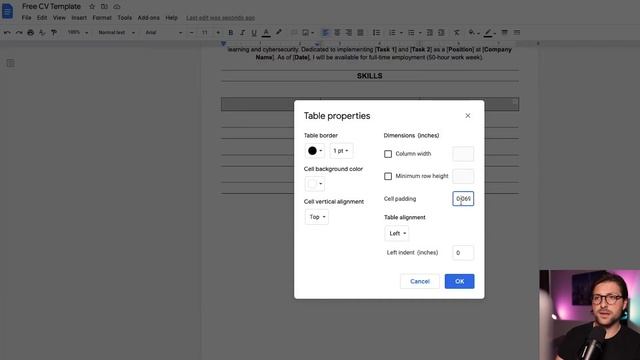Open the Format menu

click(x=102, y=18)
